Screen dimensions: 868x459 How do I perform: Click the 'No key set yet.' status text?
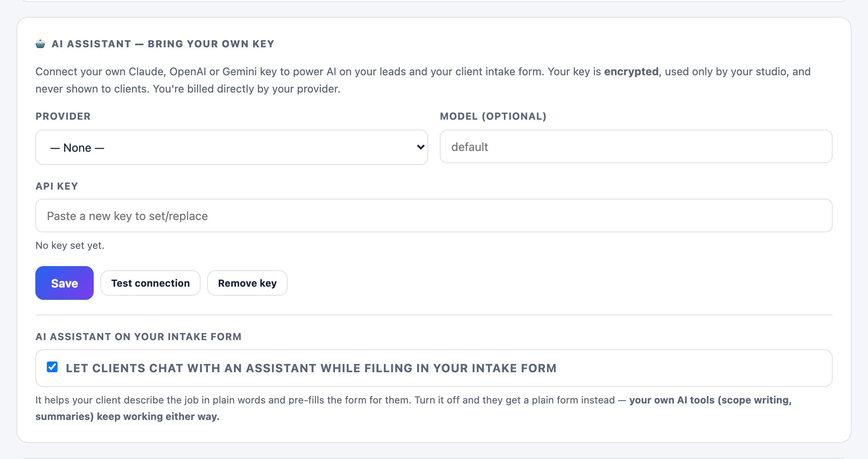pos(70,246)
